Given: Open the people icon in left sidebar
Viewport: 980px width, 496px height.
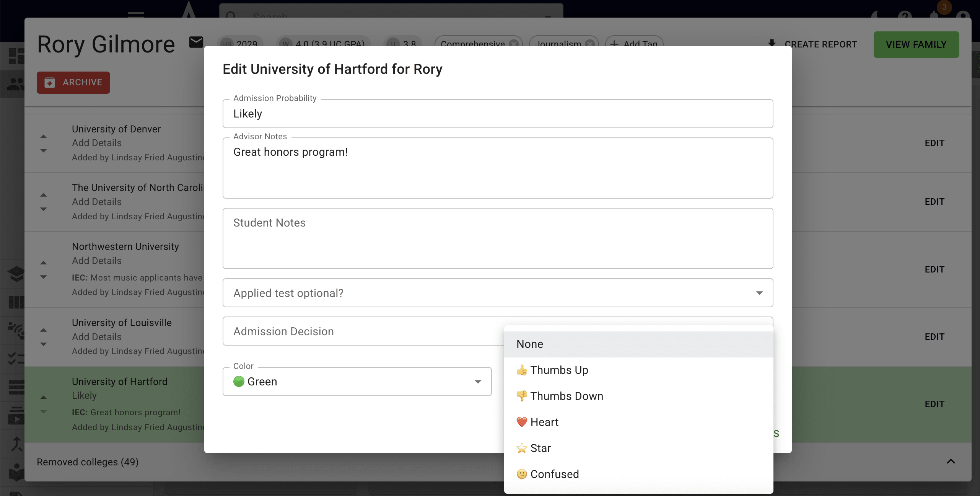Looking at the screenshot, I should click(16, 84).
